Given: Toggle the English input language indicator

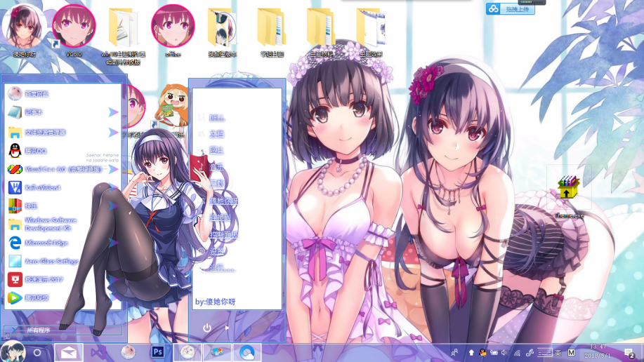Looking at the screenshot, I should click(558, 353).
